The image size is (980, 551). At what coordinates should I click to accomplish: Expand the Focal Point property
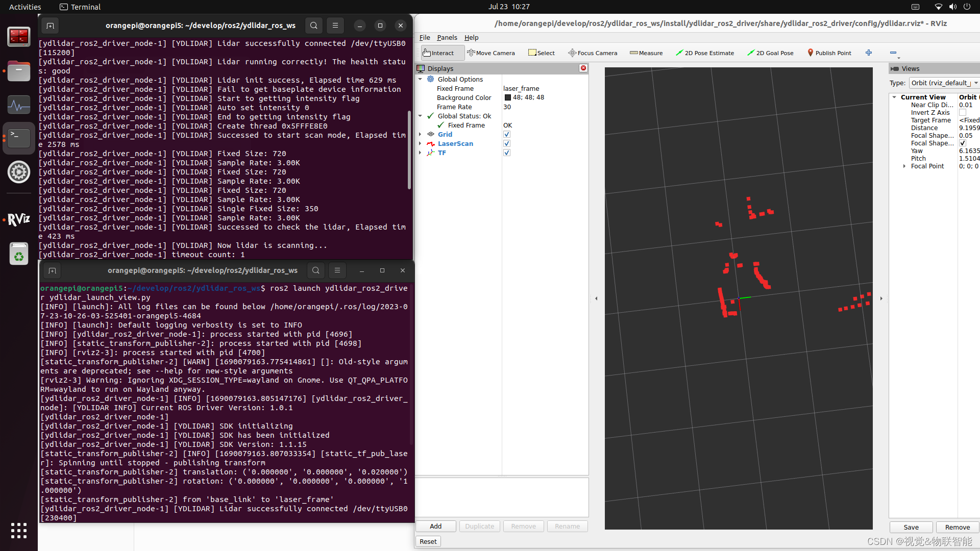tap(904, 166)
